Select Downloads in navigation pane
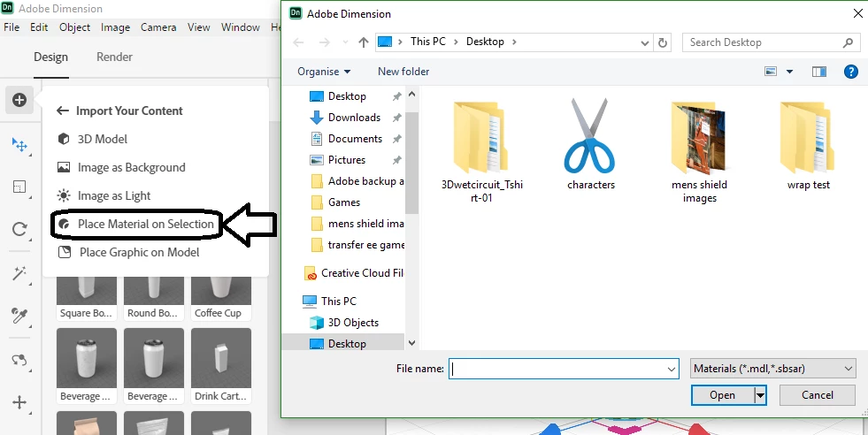 pos(354,118)
